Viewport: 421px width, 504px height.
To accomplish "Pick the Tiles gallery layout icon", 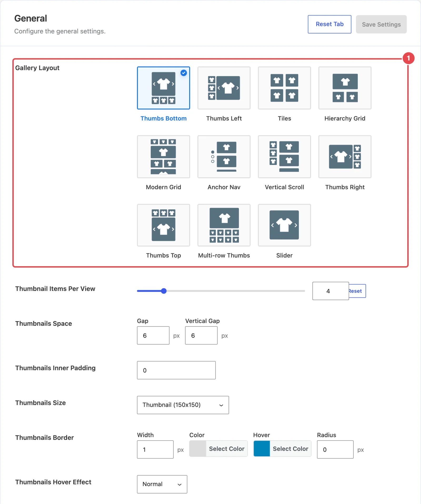I will [284, 88].
